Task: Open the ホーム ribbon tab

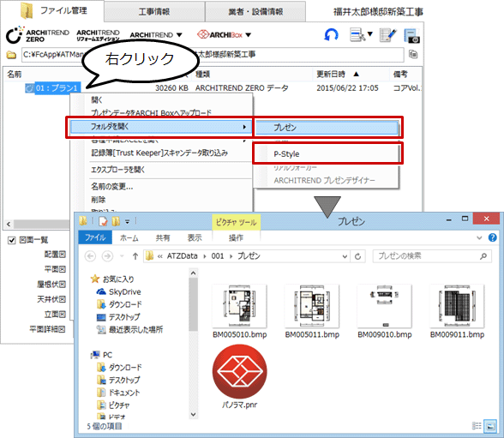Action: click(x=129, y=238)
